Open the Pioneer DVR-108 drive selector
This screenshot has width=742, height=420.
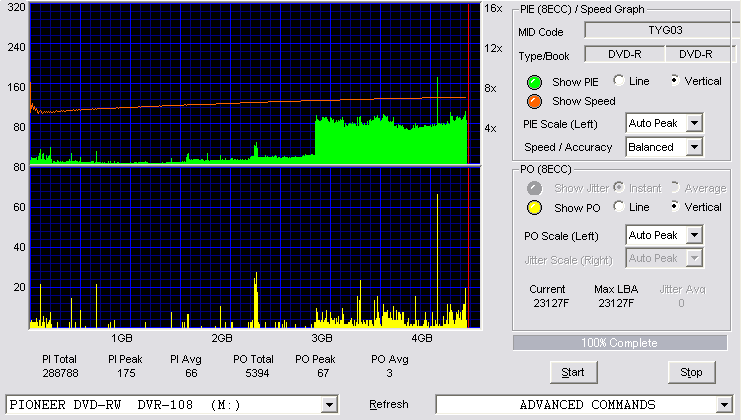coord(329,405)
